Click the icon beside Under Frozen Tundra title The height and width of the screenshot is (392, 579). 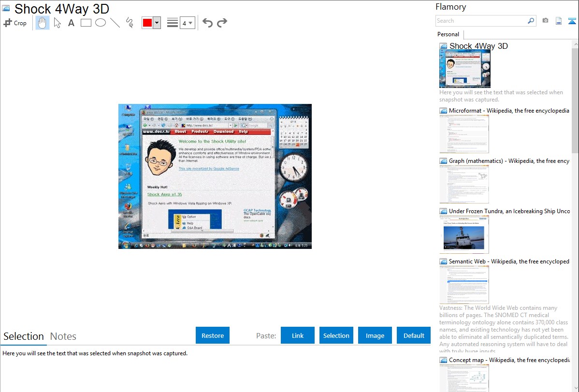tap(444, 211)
